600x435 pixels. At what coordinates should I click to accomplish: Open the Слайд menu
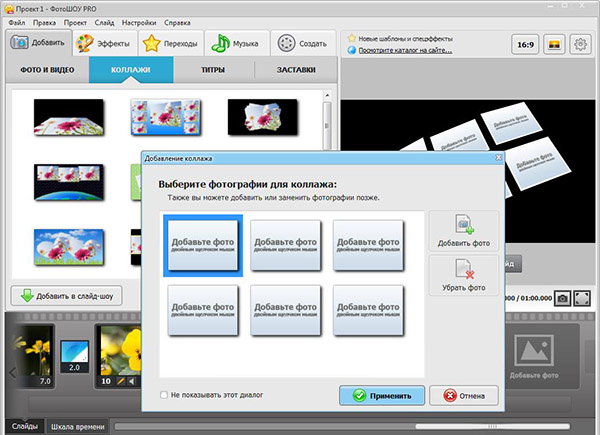[x=104, y=23]
